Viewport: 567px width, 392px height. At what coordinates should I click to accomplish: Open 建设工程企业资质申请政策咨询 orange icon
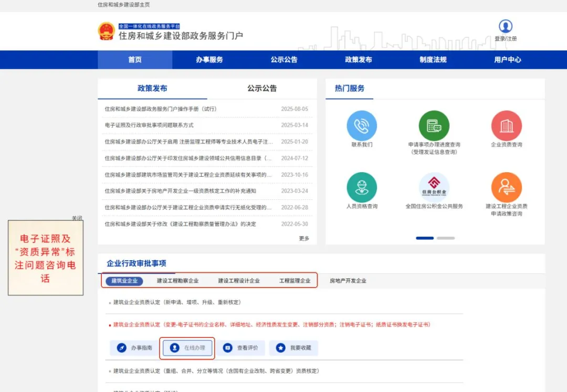click(506, 187)
